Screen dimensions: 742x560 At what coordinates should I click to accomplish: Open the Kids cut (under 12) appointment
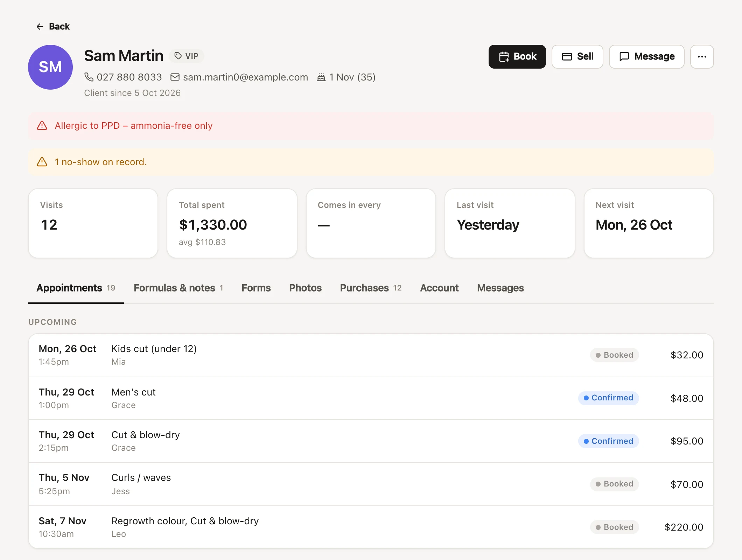tap(371, 355)
